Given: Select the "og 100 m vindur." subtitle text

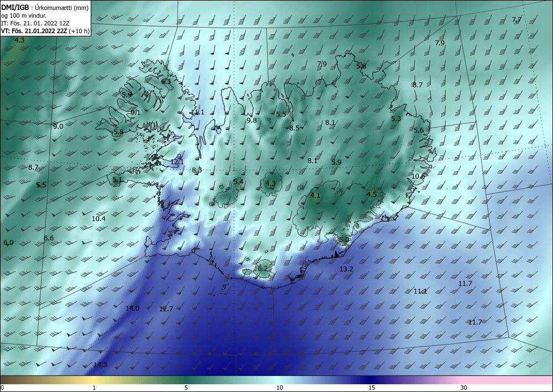Looking at the screenshot, I should coord(24,15).
